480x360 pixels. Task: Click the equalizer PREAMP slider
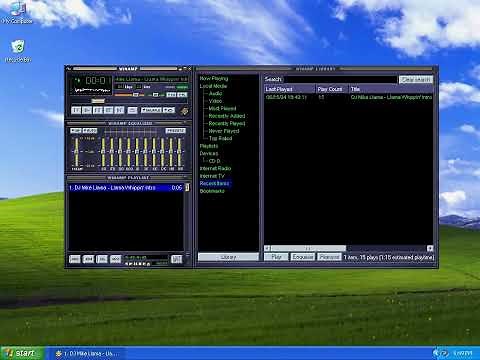(77, 152)
